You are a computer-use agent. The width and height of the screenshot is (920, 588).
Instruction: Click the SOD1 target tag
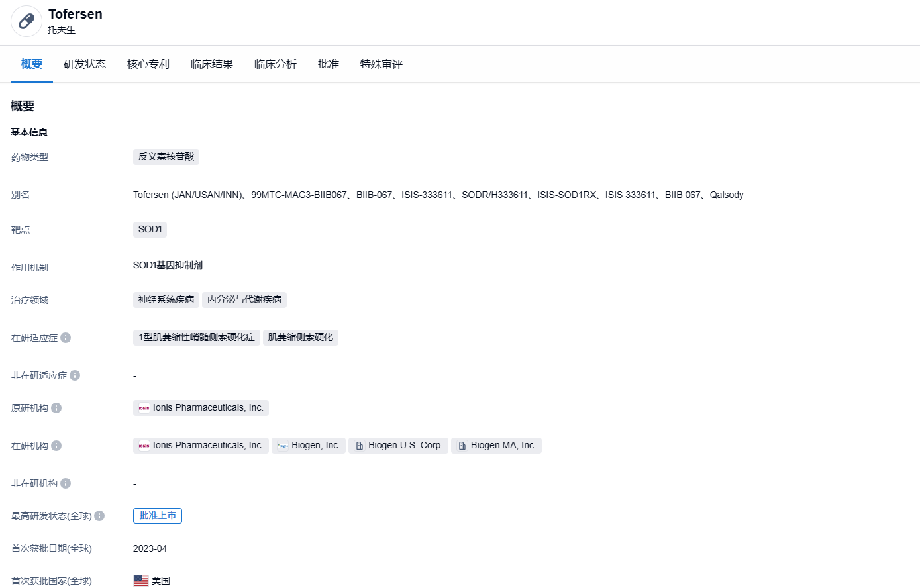coord(150,230)
